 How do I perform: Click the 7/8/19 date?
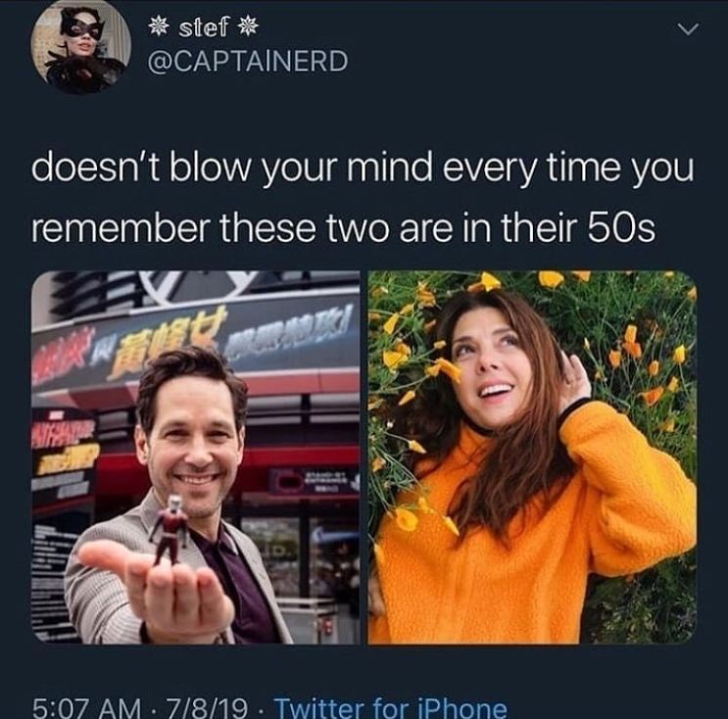pyautogui.click(x=201, y=708)
